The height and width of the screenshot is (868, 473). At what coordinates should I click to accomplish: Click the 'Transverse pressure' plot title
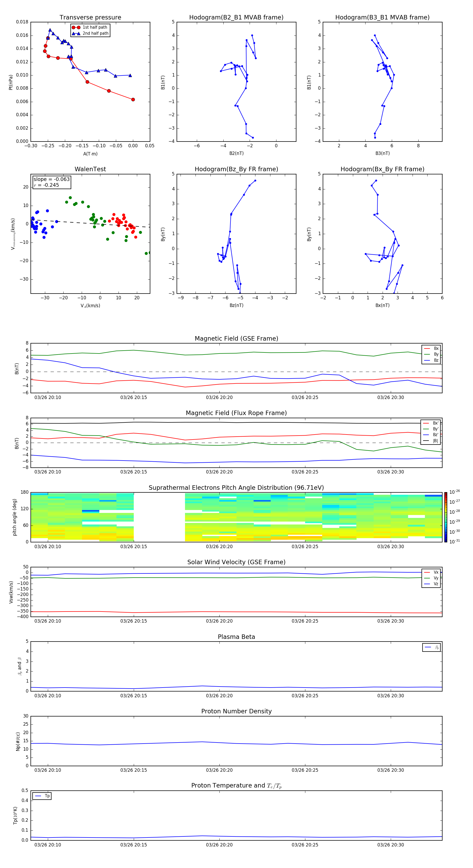(x=90, y=18)
